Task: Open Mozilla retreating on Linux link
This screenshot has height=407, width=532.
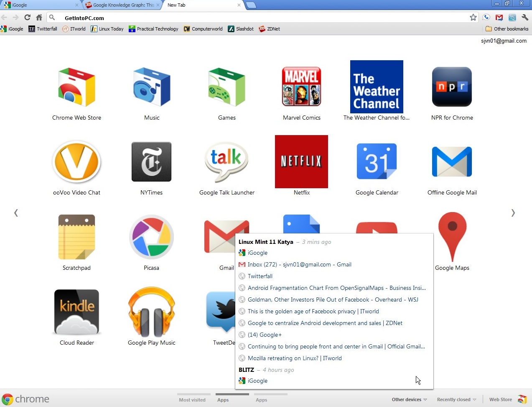Action: [x=295, y=358]
